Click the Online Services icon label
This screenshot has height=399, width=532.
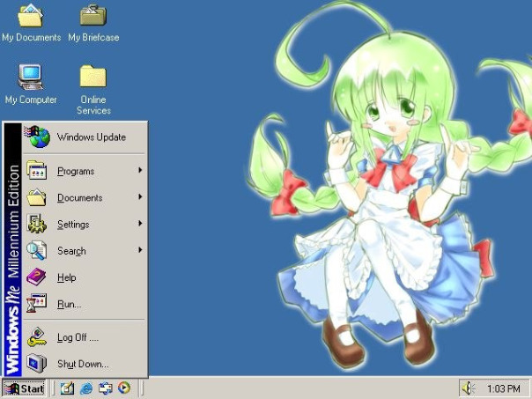point(93,105)
